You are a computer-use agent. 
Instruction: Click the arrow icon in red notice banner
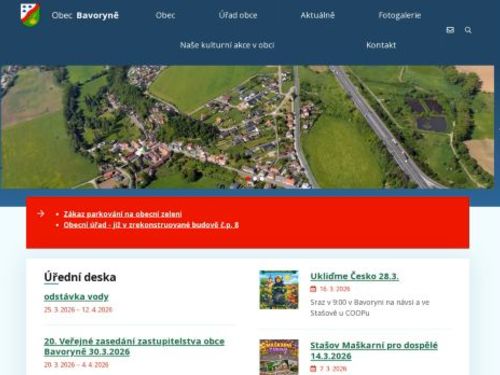click(x=41, y=213)
